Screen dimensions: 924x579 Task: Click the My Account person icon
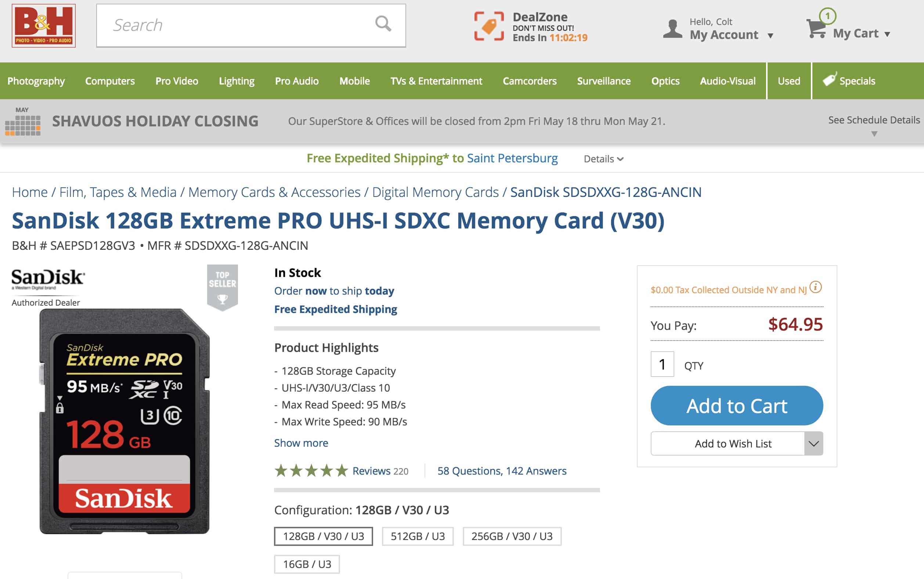672,28
